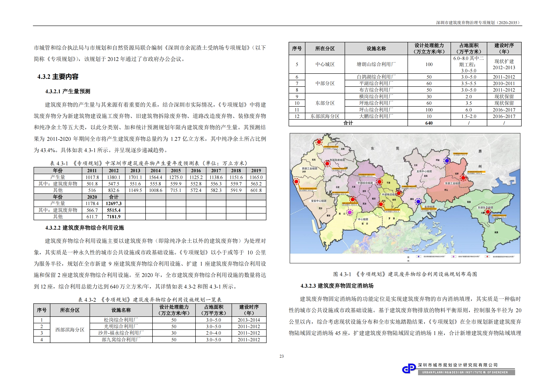
Task: Click the table cell 光明综合利用厂
Action: click(x=121, y=326)
